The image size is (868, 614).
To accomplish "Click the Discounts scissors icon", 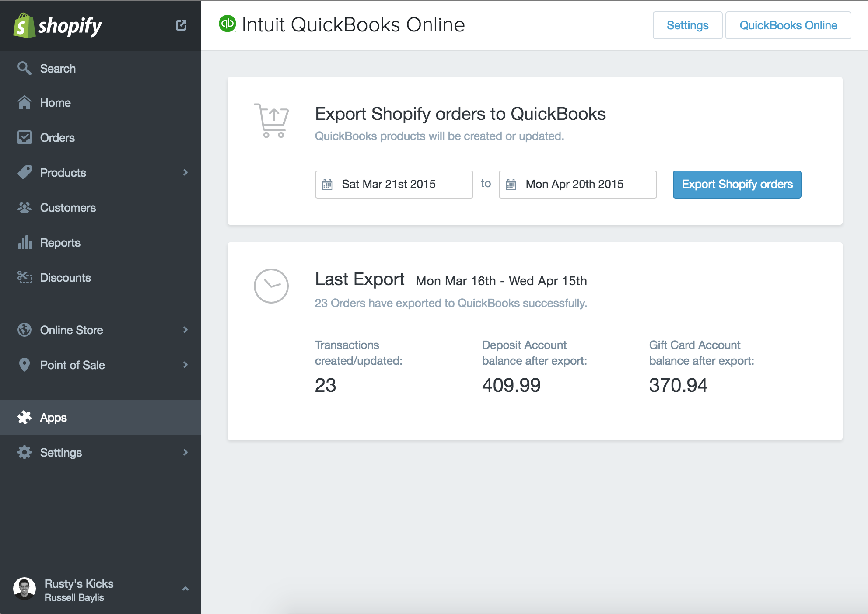I will coord(24,277).
